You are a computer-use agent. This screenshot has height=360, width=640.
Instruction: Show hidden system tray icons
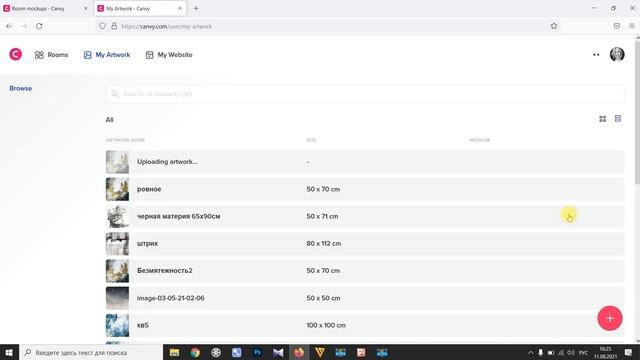pyautogui.click(x=531, y=353)
